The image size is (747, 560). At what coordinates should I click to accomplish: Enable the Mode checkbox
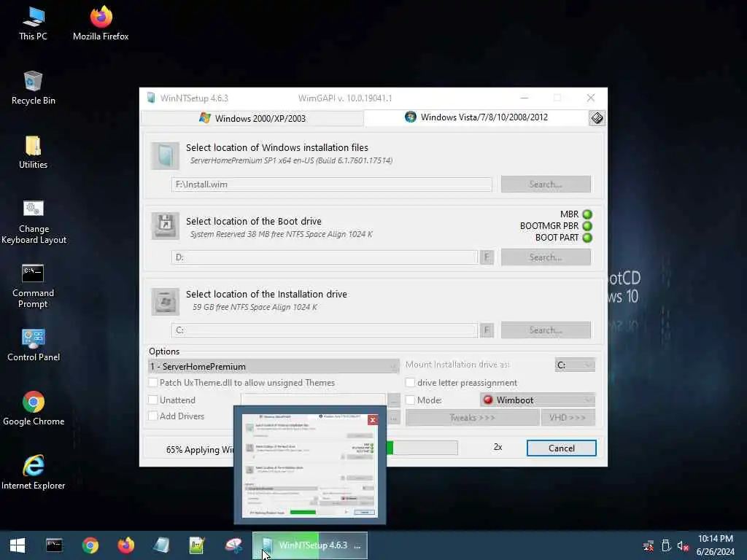pyautogui.click(x=410, y=400)
